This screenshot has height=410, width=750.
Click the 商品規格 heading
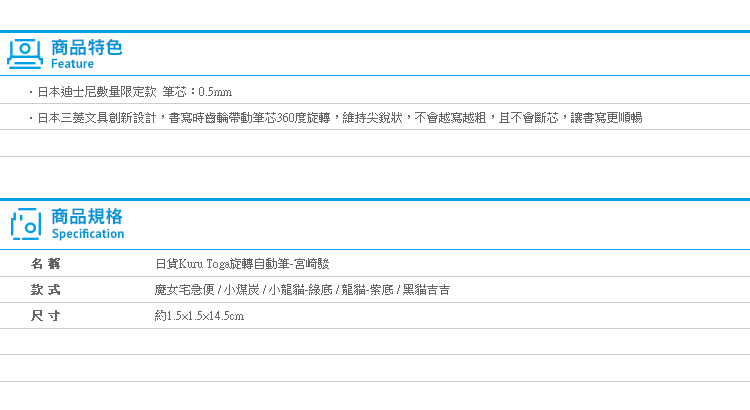[87, 216]
